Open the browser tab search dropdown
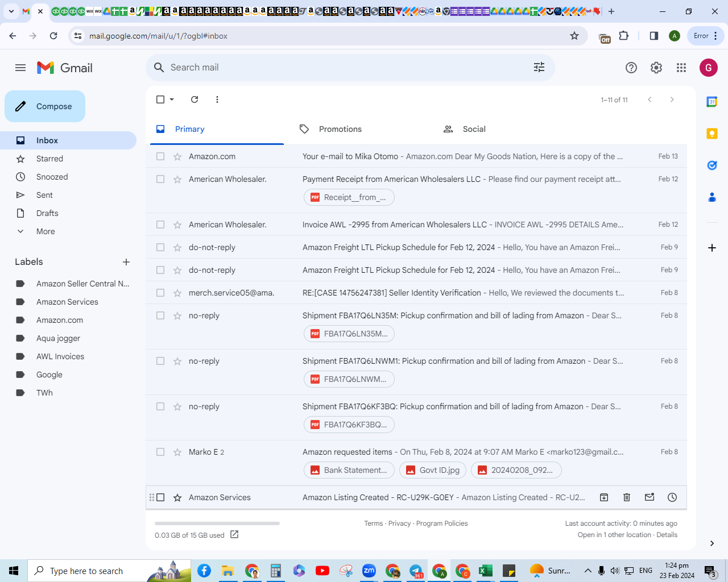728x582 pixels. [11, 11]
